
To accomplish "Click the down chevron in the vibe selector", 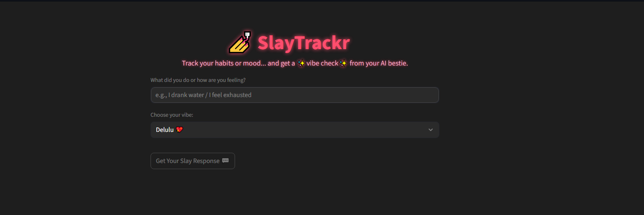I will (x=430, y=130).
